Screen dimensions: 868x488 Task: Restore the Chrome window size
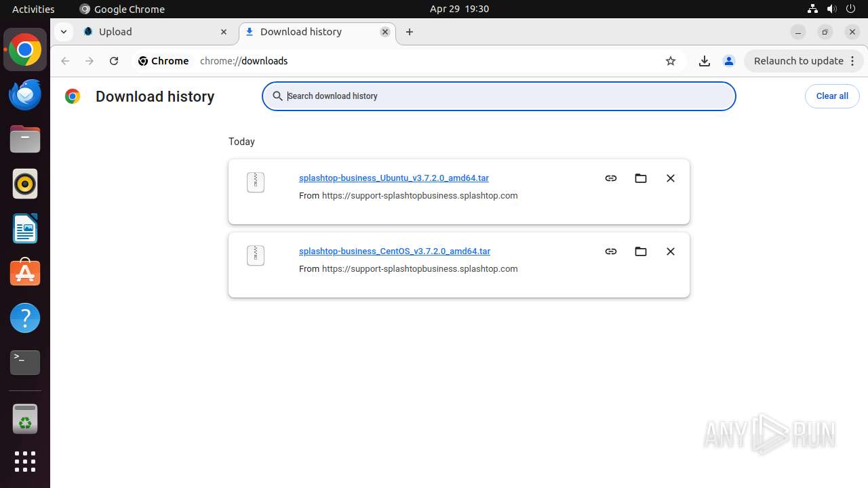point(825,32)
